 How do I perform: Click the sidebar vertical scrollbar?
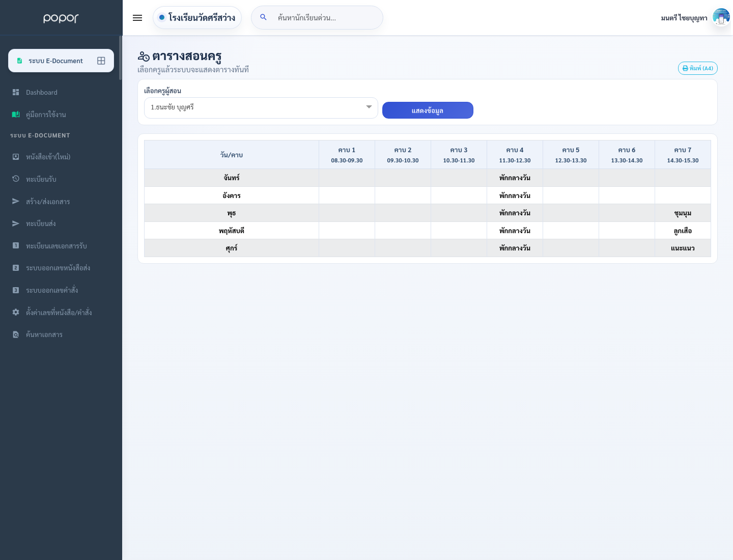point(121,58)
